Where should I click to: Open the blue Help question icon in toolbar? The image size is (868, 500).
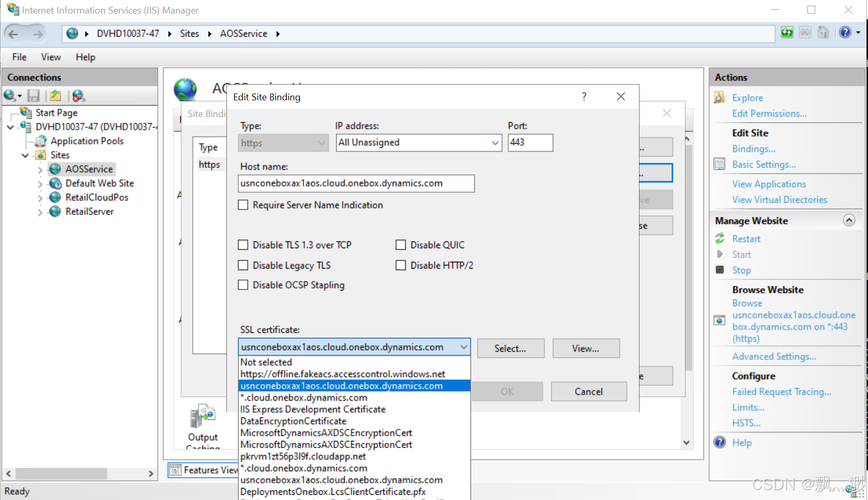845,32
